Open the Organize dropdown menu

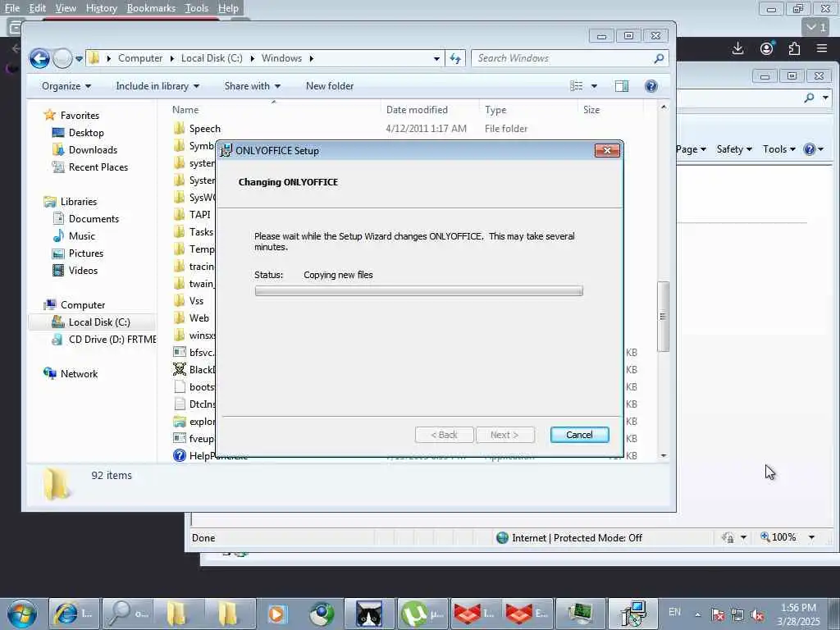[x=66, y=86]
